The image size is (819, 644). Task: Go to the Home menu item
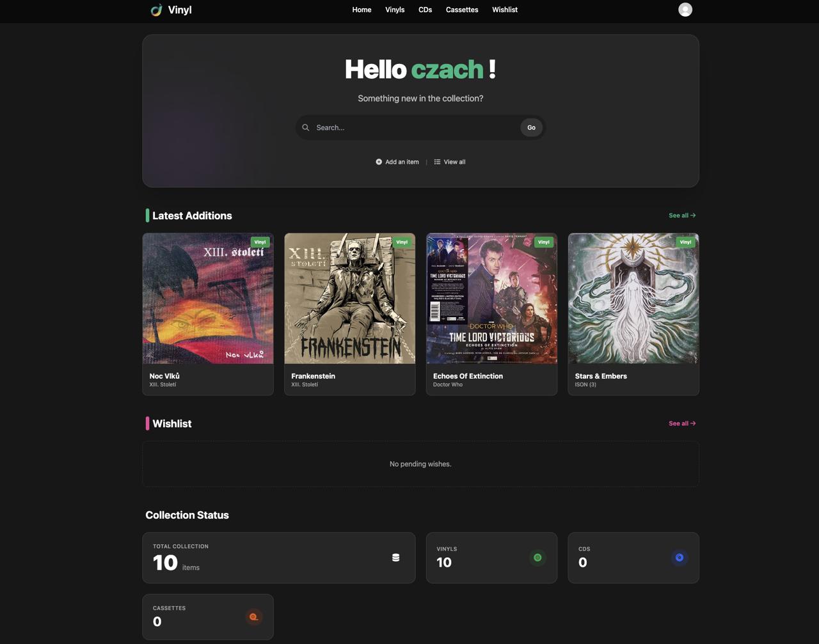pyautogui.click(x=362, y=10)
